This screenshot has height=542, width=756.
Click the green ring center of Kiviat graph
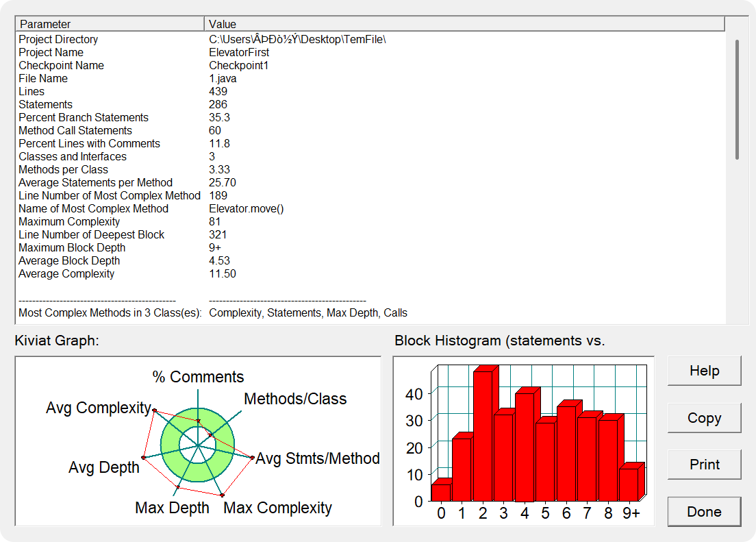pos(198,445)
